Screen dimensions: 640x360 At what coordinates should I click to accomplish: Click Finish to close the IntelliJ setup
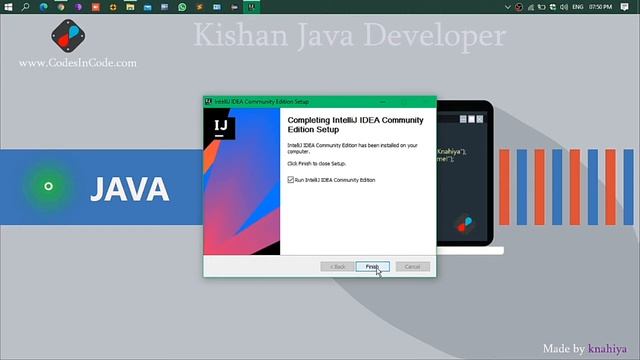click(x=372, y=267)
